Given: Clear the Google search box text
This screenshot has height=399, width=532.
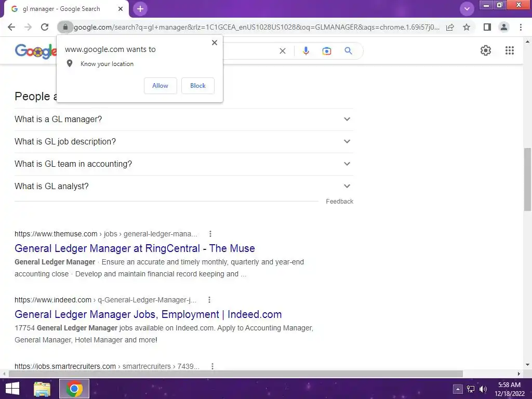Looking at the screenshot, I should point(282,51).
